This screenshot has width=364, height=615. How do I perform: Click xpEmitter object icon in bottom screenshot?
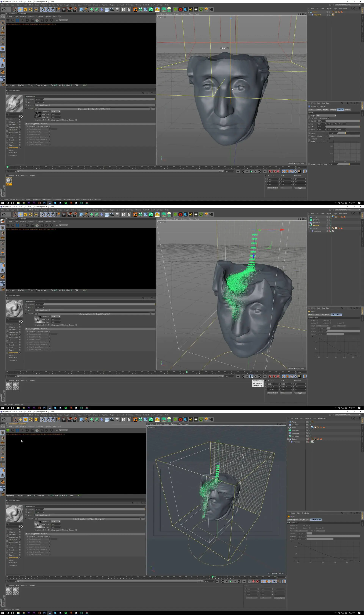click(x=290, y=436)
